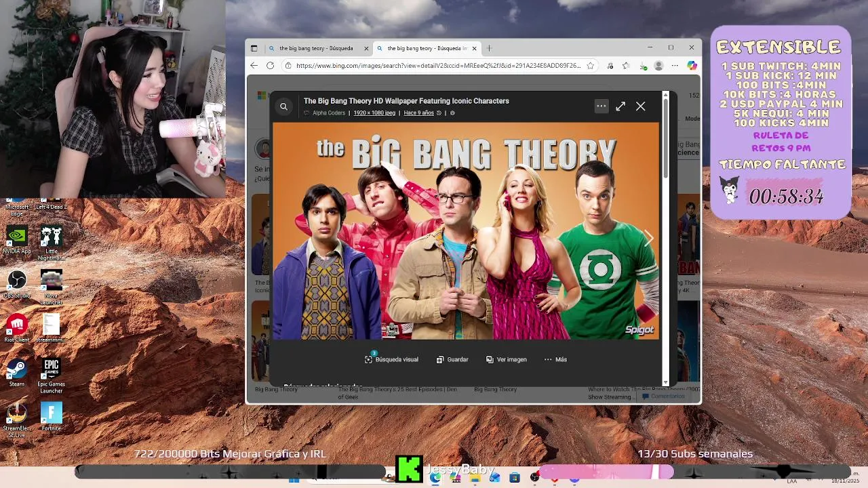Click the taskbar date 18/11/2025
Viewport: 868px width, 488px height.
tap(844, 481)
